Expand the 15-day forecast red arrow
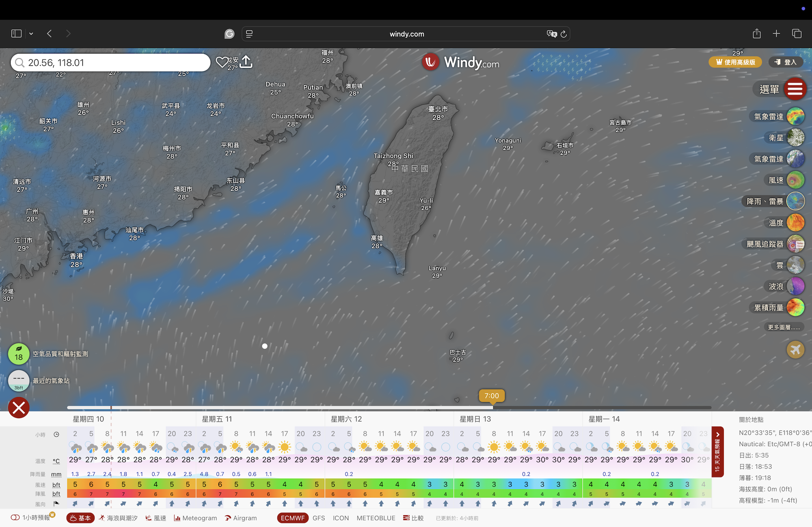The height and width of the screenshot is (527, 812). click(717, 435)
